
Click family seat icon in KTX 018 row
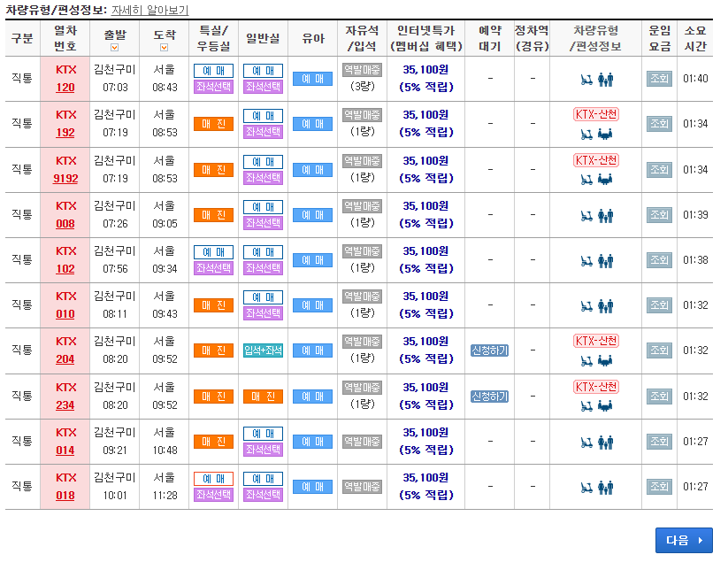click(x=605, y=488)
